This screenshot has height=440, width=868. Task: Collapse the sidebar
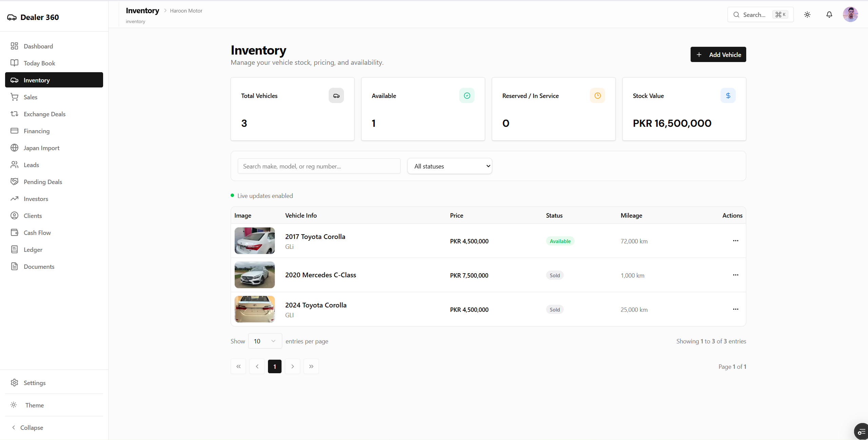(x=54, y=427)
